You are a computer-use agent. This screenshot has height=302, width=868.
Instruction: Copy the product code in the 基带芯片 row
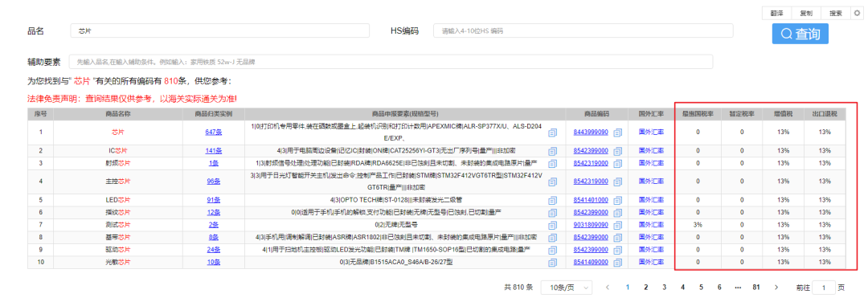[x=618, y=237]
